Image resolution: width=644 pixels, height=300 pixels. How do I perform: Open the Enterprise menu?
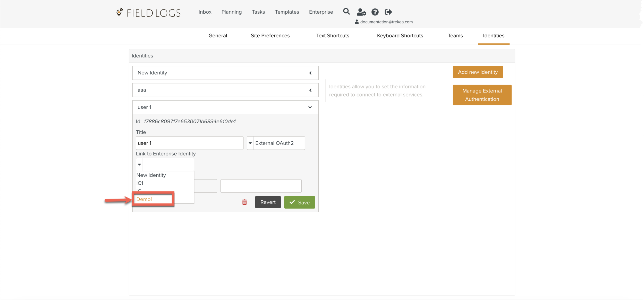tap(321, 12)
